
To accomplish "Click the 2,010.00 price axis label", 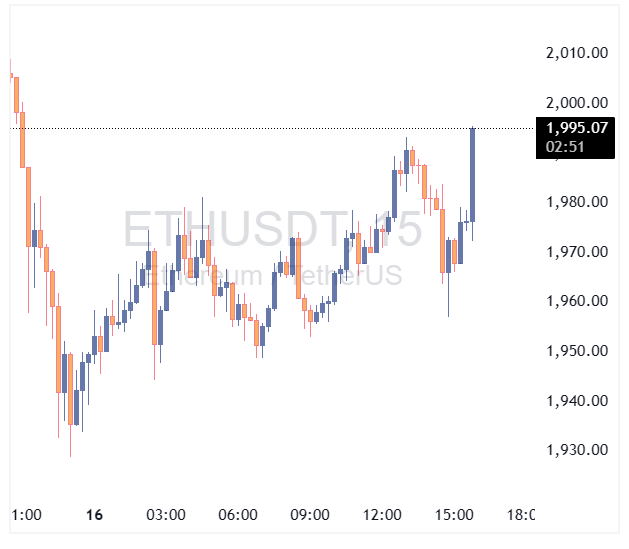I will [x=577, y=53].
